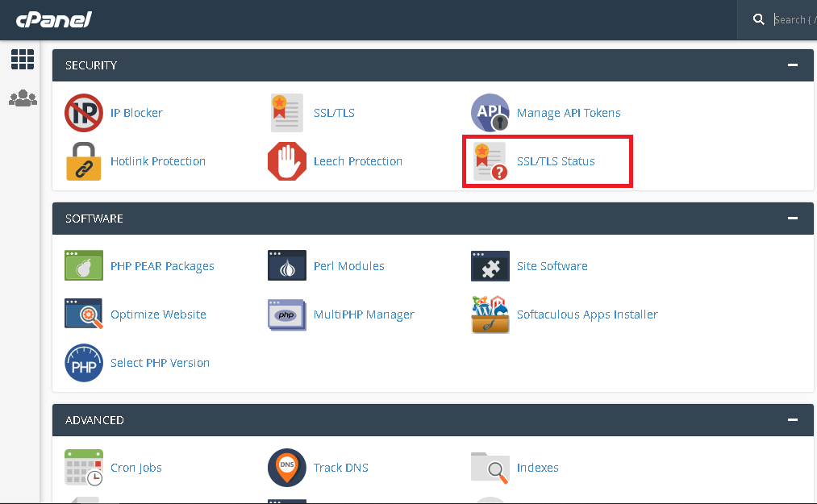Screen dimensions: 817x504
Task: Click the Select PHP Version icon
Action: [x=84, y=363]
